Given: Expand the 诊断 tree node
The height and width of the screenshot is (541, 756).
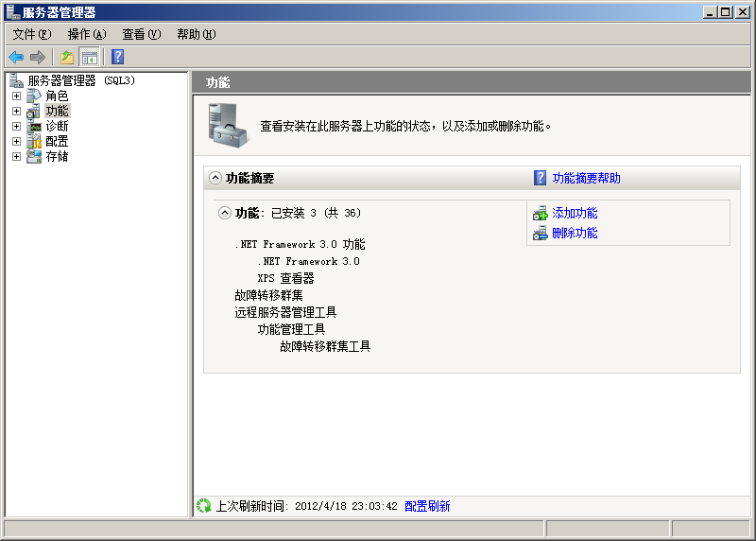Looking at the screenshot, I should 16,127.
